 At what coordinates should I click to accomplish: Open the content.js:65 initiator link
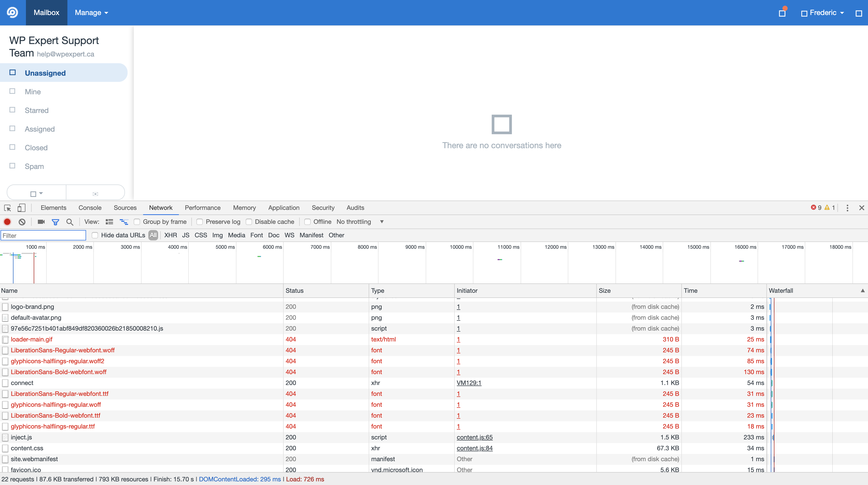474,438
